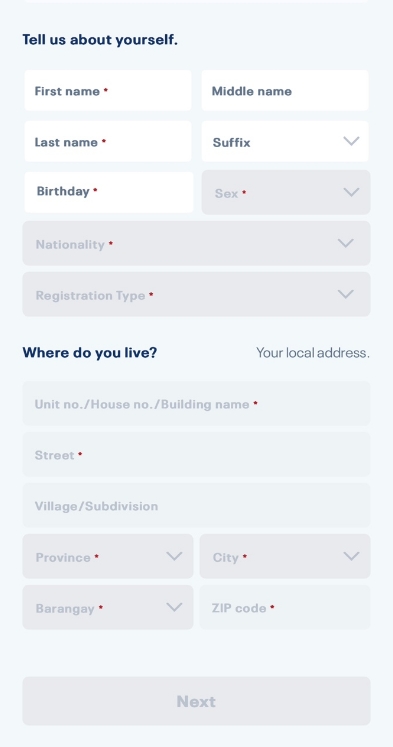Click the City chevron arrow icon
Screen dimensions: 393x747
(x=351, y=556)
